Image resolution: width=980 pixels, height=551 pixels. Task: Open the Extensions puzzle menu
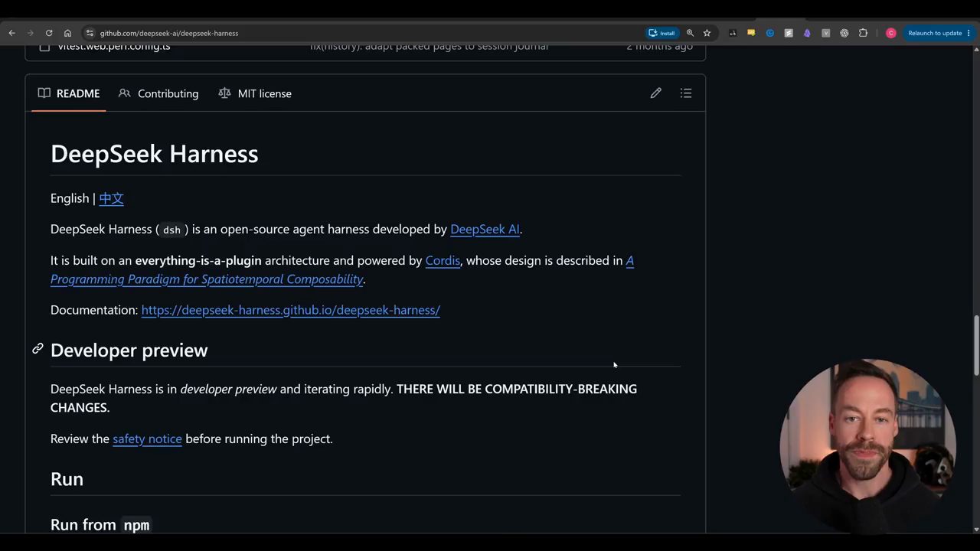[x=863, y=33]
